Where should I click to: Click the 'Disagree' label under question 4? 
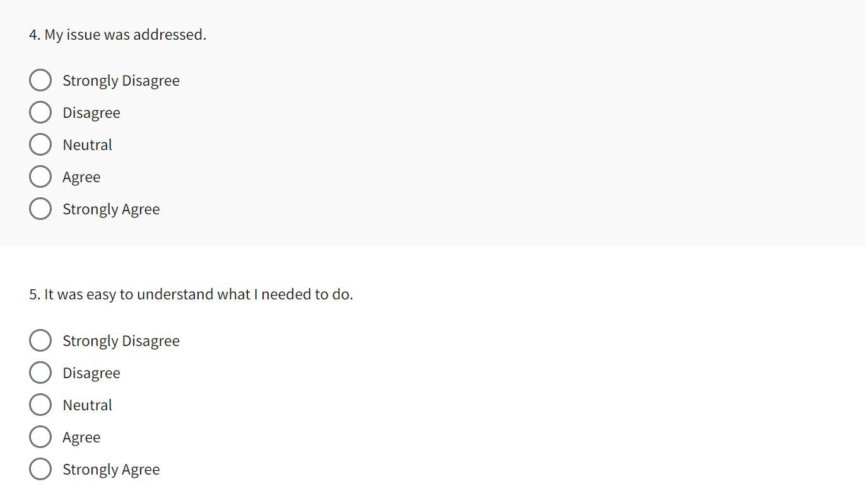tap(91, 113)
